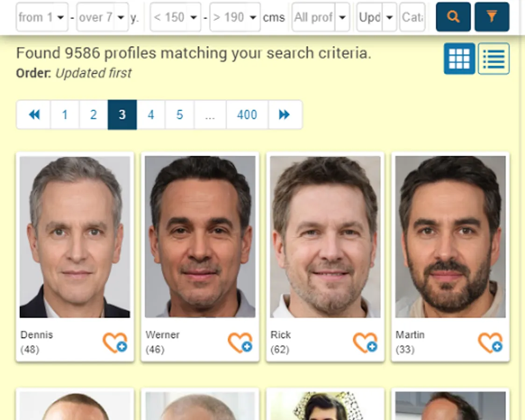Click the 'Found 9586 profiles' result text
Image resolution: width=525 pixels, height=420 pixels.
194,53
